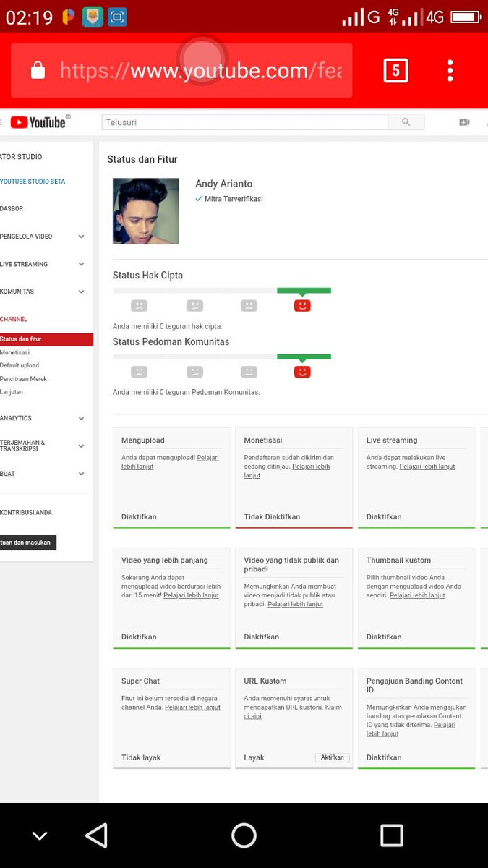
Task: Click the Diaktifkan status in Mengupload card
Action: point(139,517)
